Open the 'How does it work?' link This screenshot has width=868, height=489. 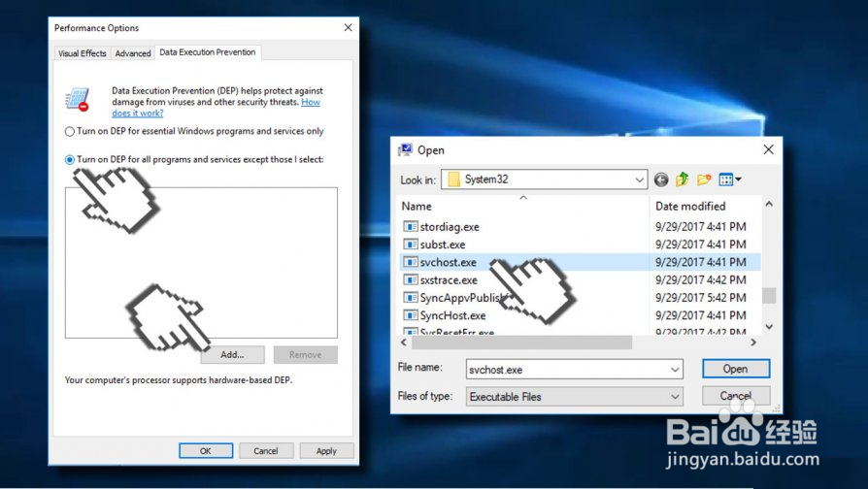tap(216, 108)
